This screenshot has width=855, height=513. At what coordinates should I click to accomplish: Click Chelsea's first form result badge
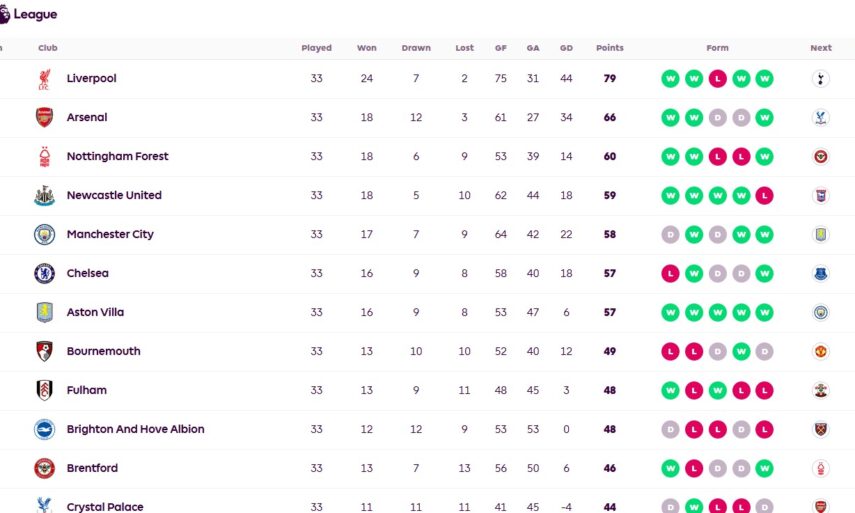(x=669, y=274)
